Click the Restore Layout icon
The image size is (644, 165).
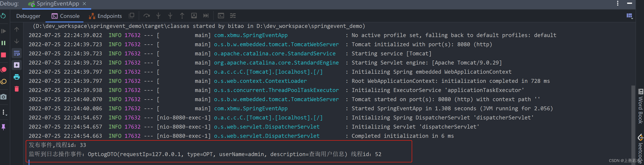(131, 16)
